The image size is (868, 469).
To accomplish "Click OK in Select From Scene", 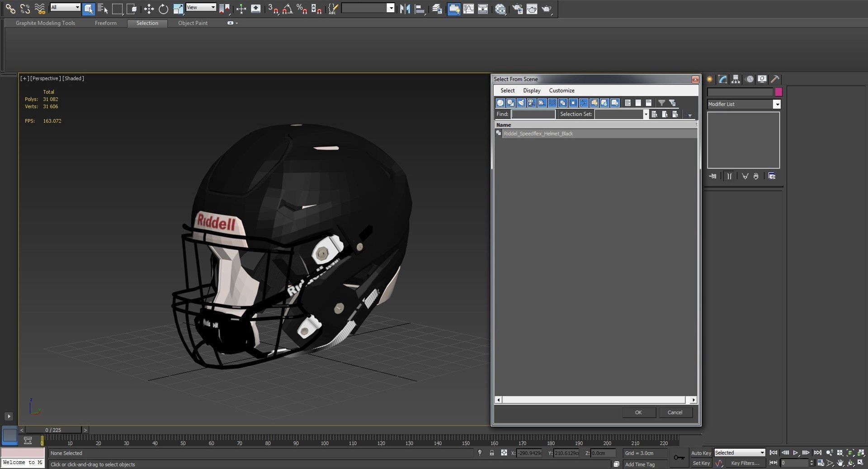I will pos(638,412).
